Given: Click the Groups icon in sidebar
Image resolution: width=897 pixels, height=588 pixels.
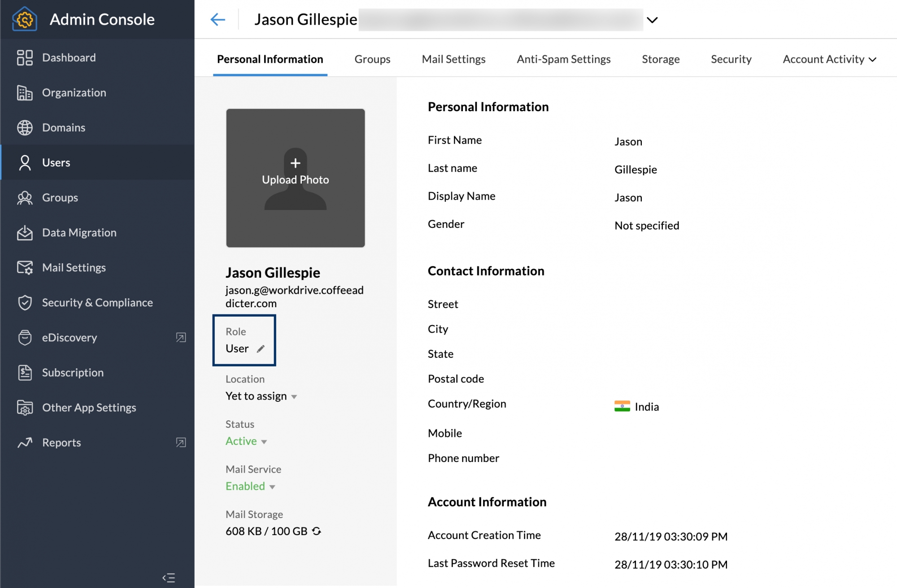Looking at the screenshot, I should click(x=24, y=197).
